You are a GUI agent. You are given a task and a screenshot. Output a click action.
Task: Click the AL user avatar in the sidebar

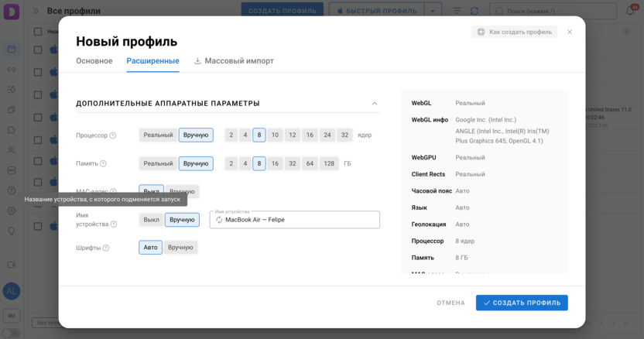pyautogui.click(x=12, y=291)
